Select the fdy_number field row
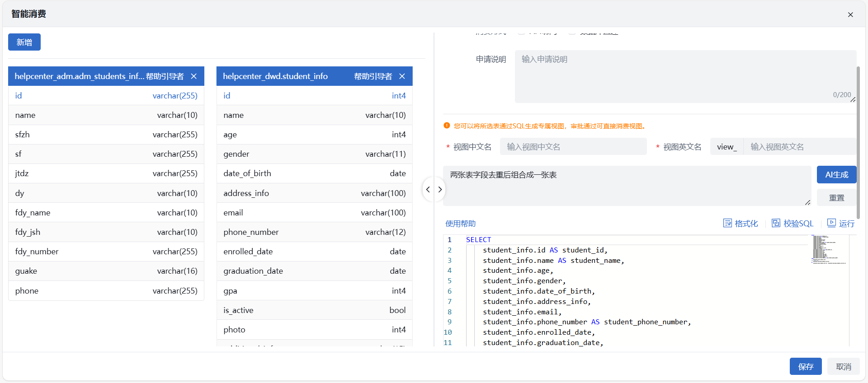 pos(106,252)
